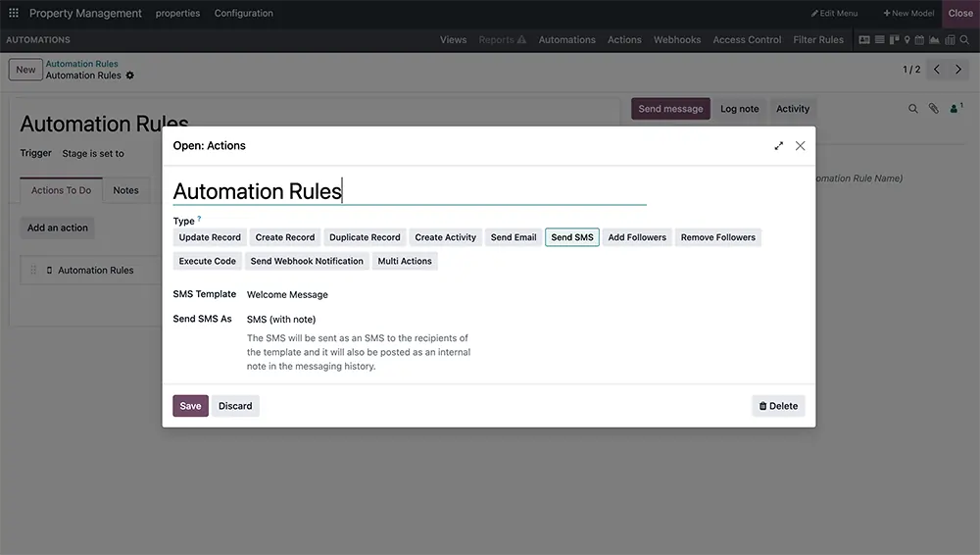This screenshot has height=555, width=980.
Task: Open Automations in Studio bar
Action: click(566, 39)
